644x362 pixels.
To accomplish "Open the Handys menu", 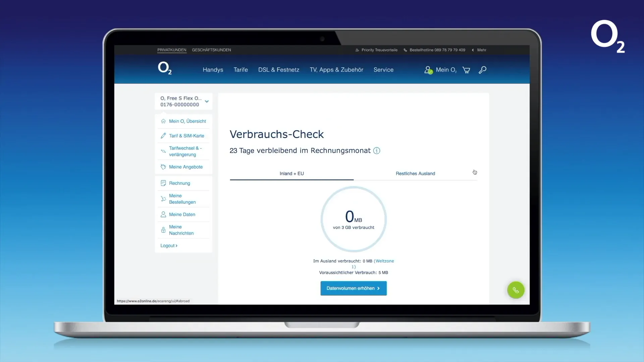I will click(x=213, y=70).
